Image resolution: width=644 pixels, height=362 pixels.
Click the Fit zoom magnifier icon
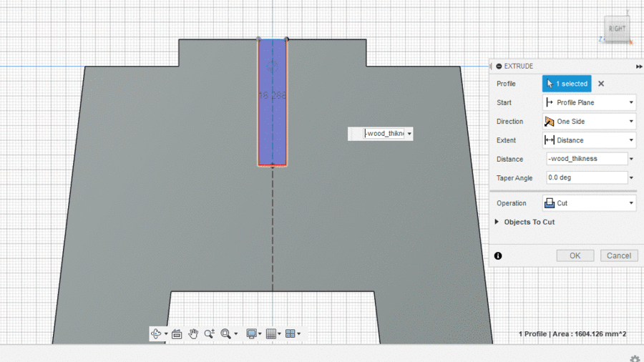pos(225,333)
